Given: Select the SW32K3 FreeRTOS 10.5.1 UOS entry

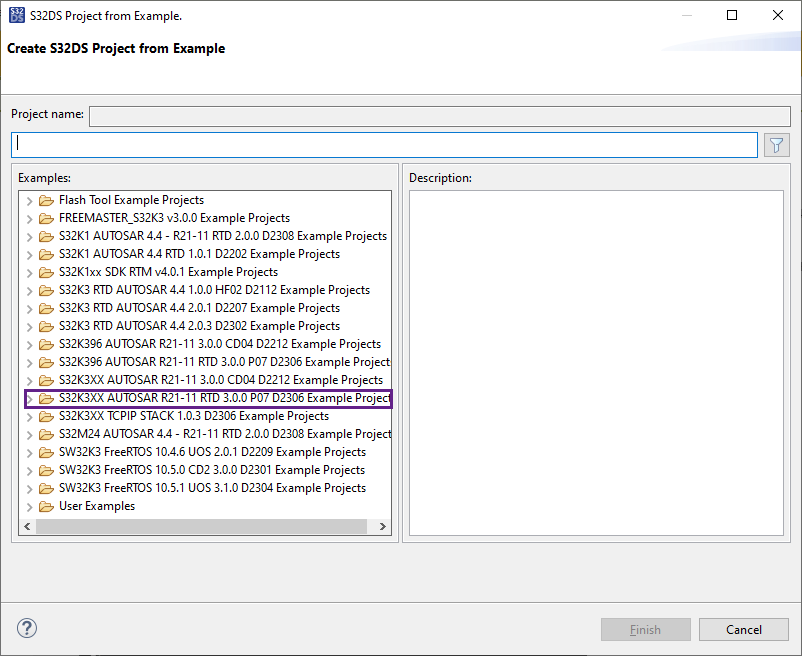Looking at the screenshot, I should click(x=180, y=488).
